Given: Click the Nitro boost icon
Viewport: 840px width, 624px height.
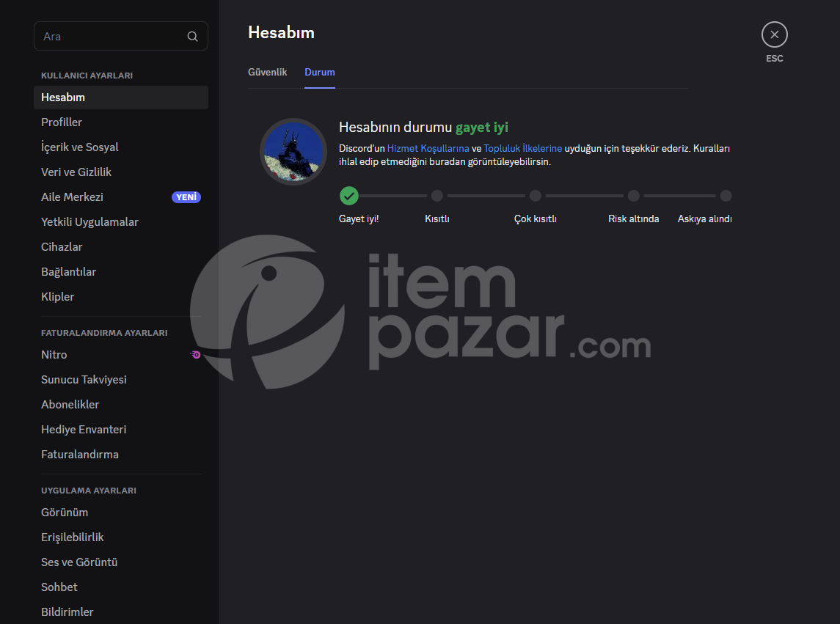Looking at the screenshot, I should tap(196, 355).
